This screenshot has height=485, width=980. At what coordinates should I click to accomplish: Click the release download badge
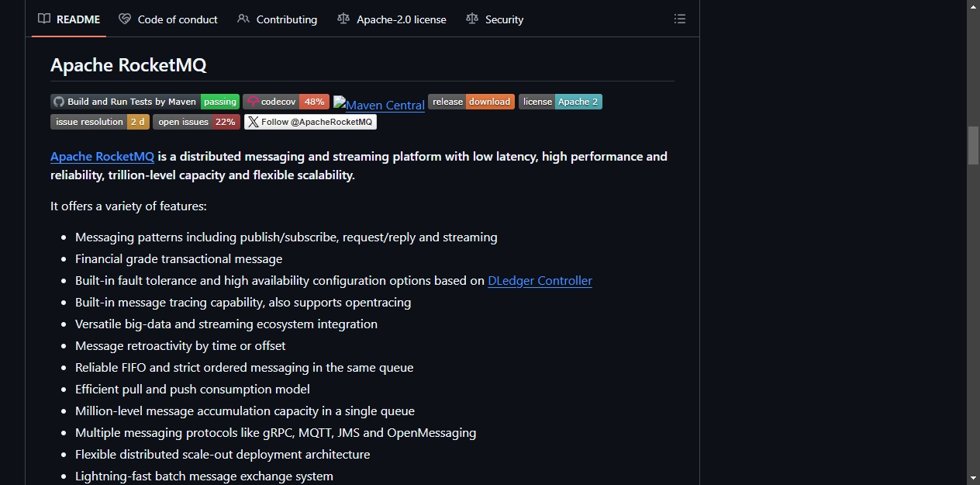pos(471,102)
